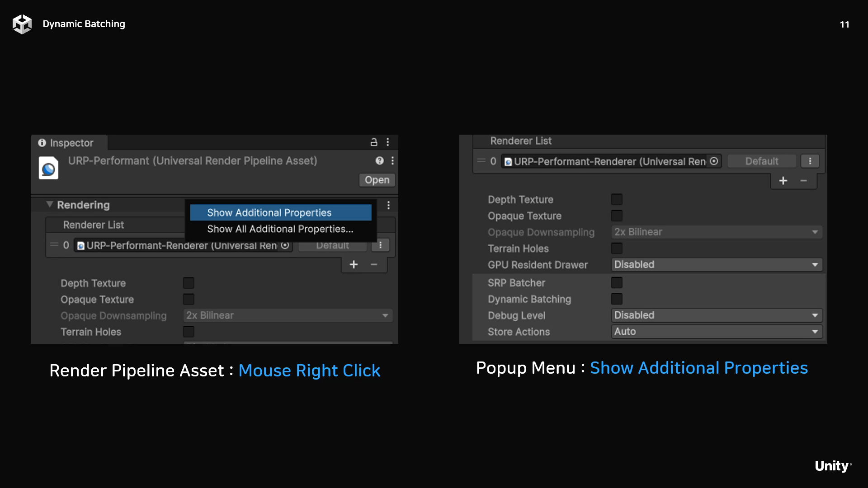Choose Show All Additional Properties option
The image size is (868, 488).
(280, 229)
